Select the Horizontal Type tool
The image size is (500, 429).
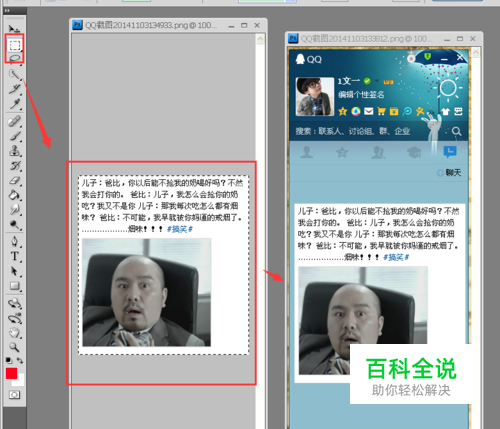[x=14, y=256]
